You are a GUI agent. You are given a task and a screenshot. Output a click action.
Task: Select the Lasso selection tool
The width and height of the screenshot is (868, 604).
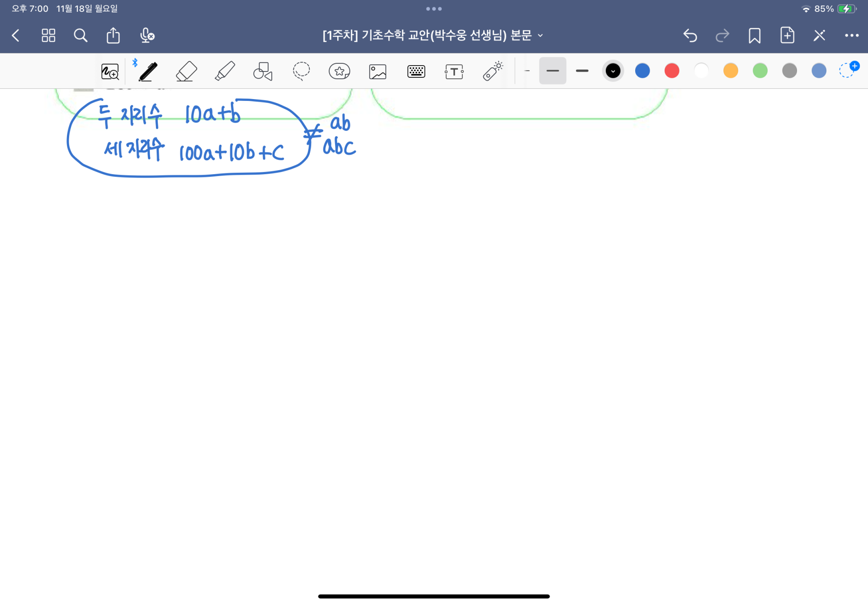point(301,71)
